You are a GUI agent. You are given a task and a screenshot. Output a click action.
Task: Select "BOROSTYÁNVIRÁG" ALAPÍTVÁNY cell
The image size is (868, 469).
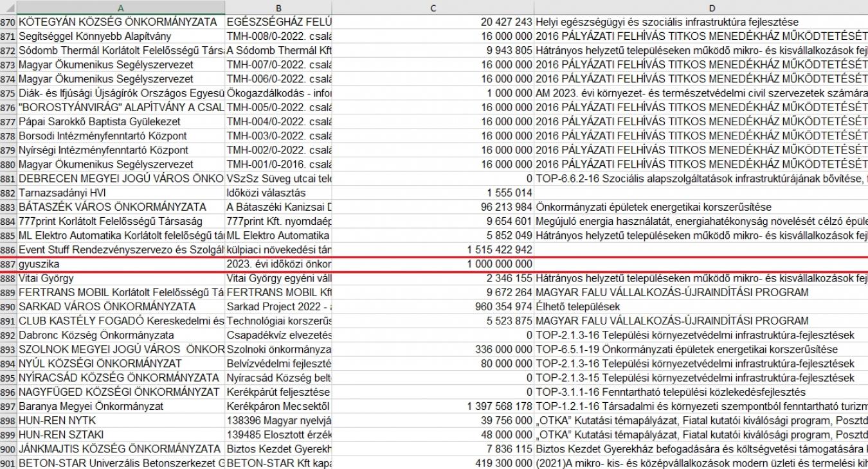point(122,107)
